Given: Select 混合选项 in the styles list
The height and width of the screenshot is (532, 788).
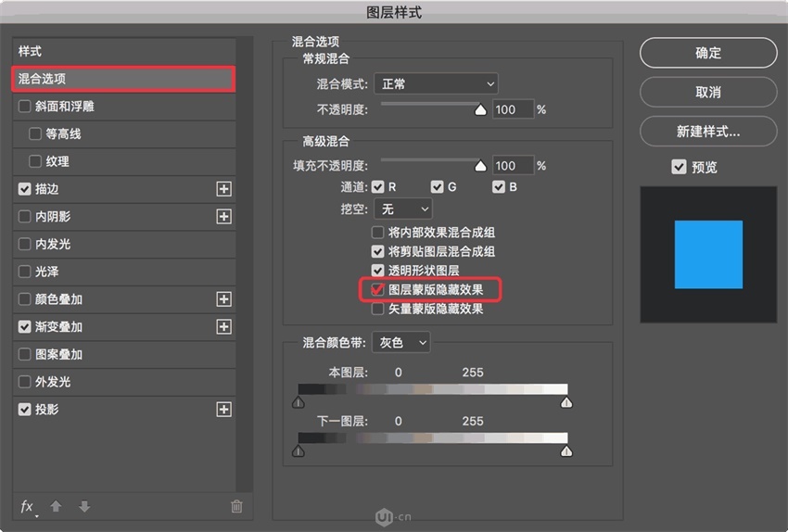Looking at the screenshot, I should tap(122, 80).
